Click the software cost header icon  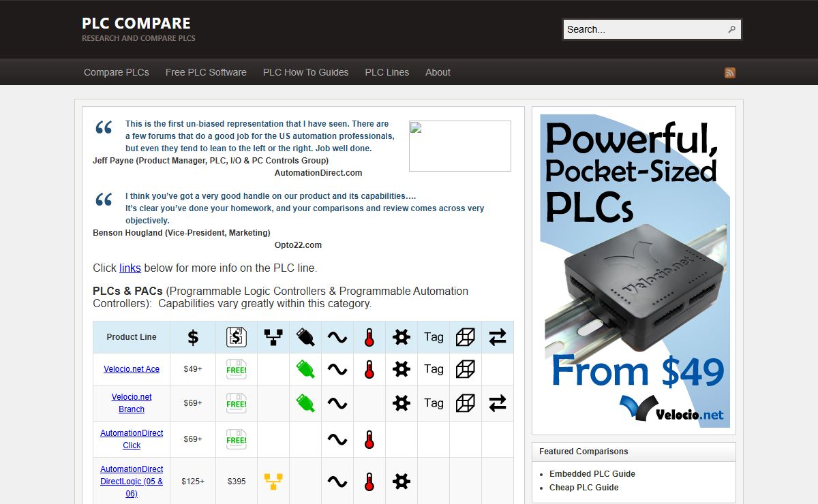click(236, 337)
